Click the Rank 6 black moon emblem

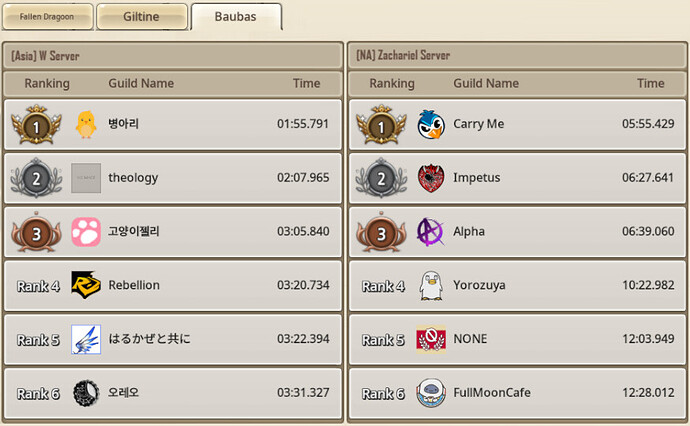[x=86, y=393]
